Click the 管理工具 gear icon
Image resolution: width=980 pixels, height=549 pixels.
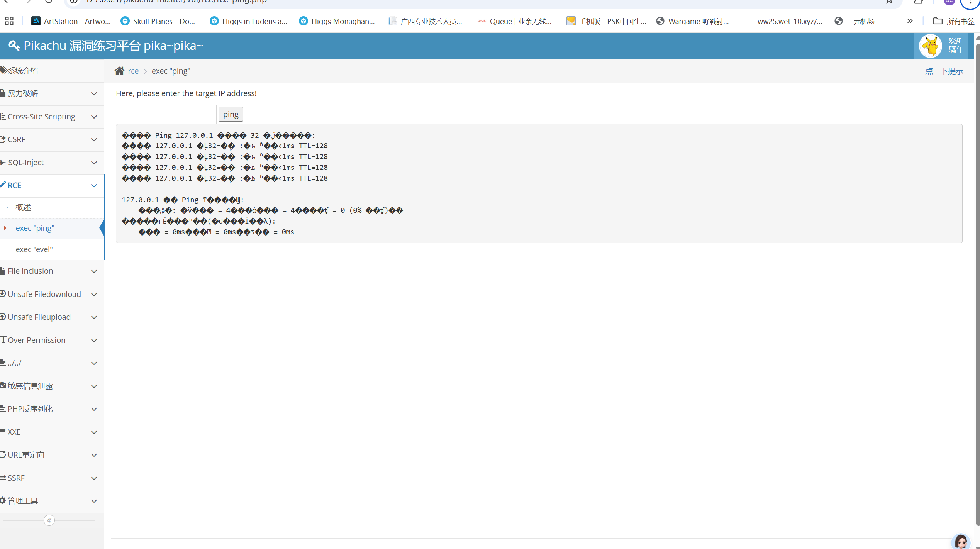point(3,500)
